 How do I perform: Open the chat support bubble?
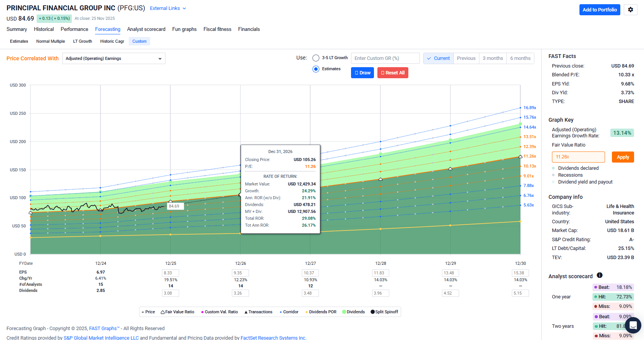point(633,325)
